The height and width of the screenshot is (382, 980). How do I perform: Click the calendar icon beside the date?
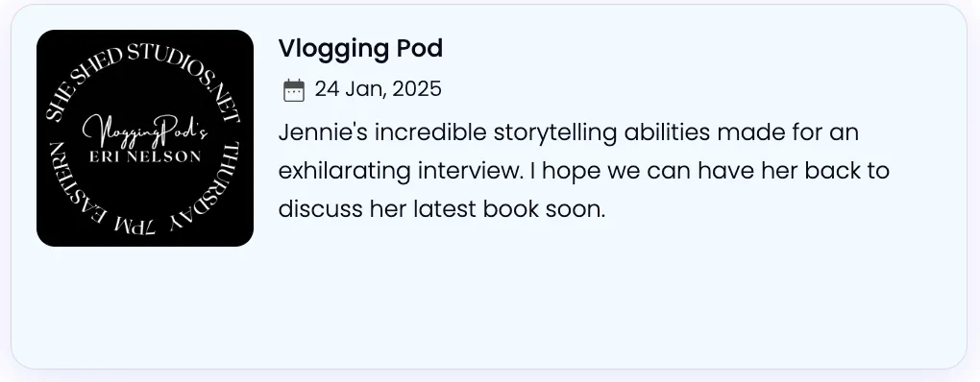tap(294, 90)
